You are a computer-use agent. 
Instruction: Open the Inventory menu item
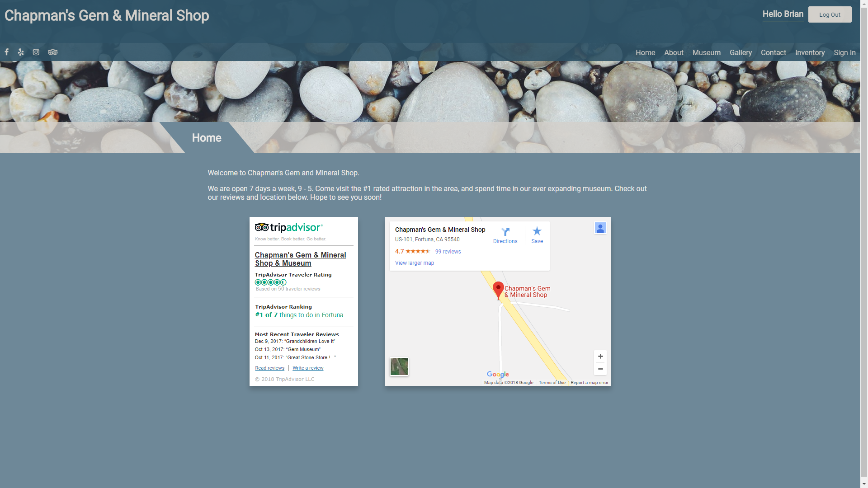tap(810, 52)
